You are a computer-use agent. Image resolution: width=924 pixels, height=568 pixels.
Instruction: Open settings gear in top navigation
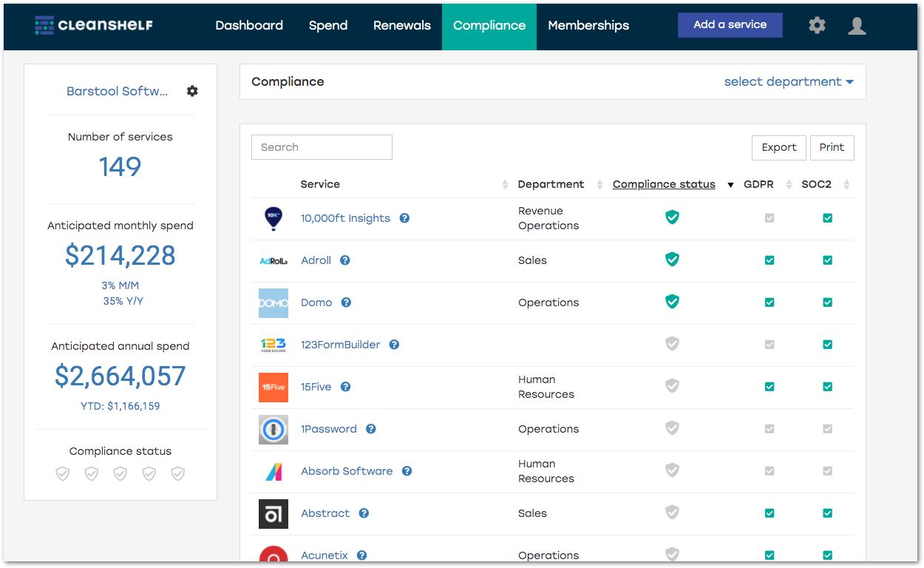click(817, 25)
